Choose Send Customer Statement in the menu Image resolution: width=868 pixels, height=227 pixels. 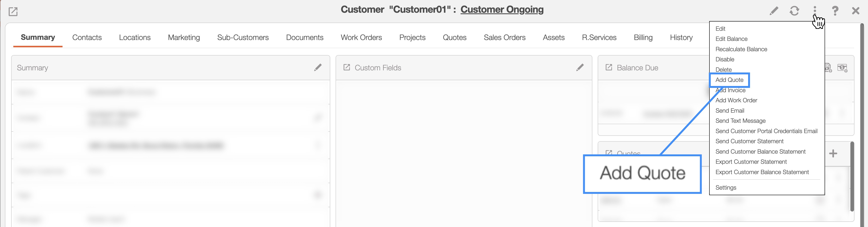(x=749, y=141)
